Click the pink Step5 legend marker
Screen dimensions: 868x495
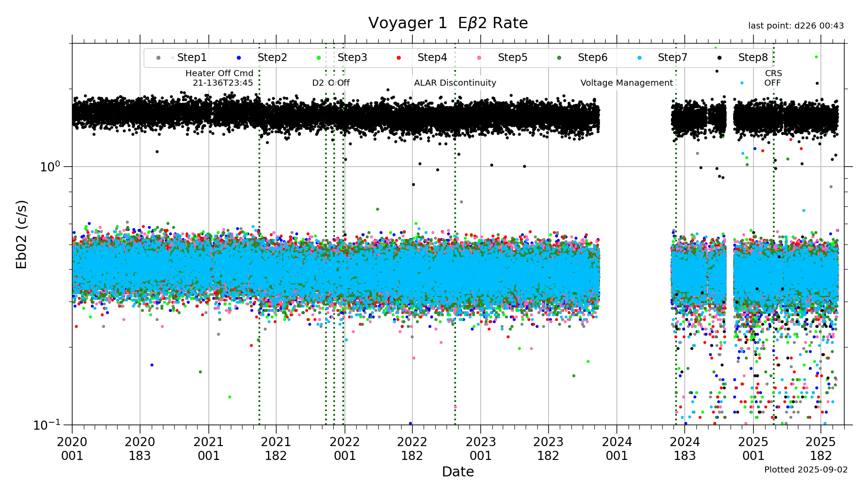(x=479, y=58)
